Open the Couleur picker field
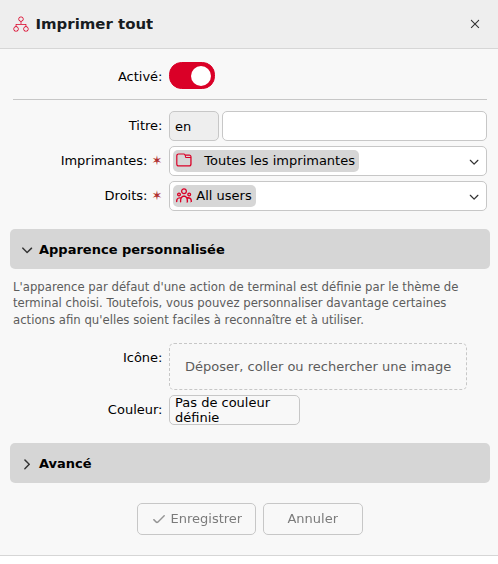 pyautogui.click(x=234, y=410)
